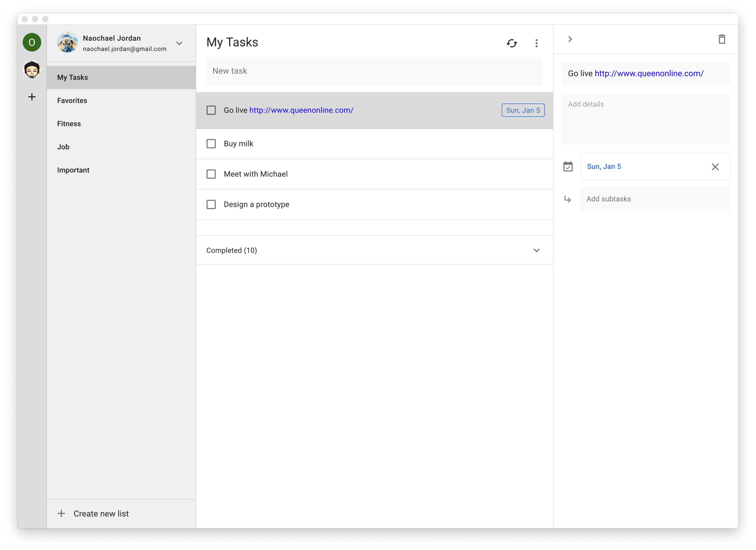Click the sync refresh icon

(512, 43)
